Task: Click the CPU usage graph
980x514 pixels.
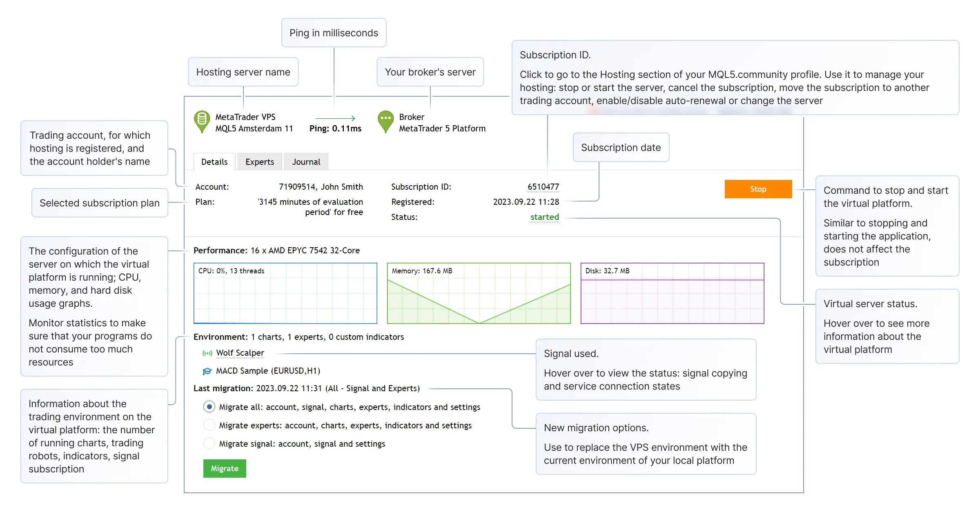Action: pos(285,293)
